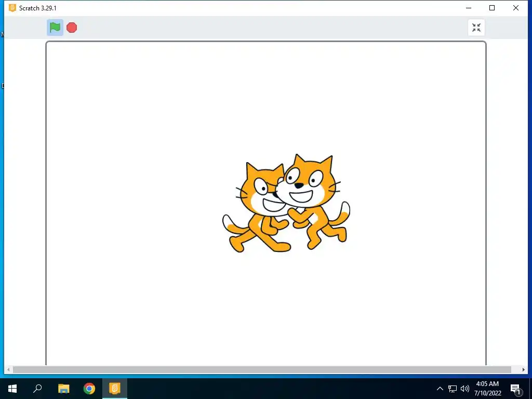Open the volume control tray icon
Screen dimensions: 532x399
pos(465,389)
